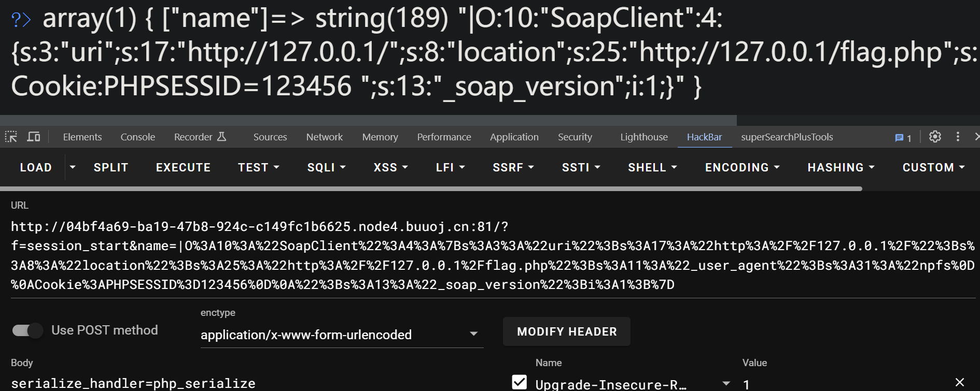Open the SHELL dropdown menu
Screen dimensions: 980x391
(x=652, y=167)
